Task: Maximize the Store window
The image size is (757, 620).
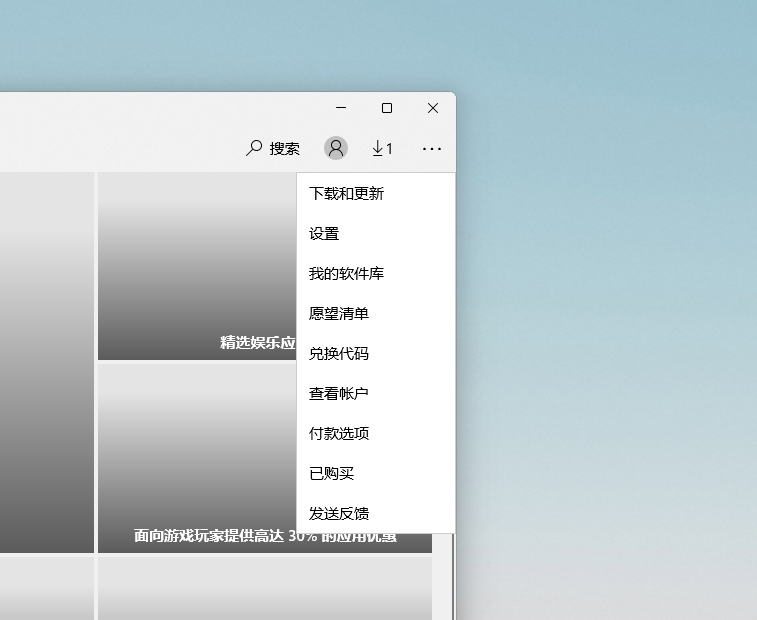Action: [x=387, y=108]
